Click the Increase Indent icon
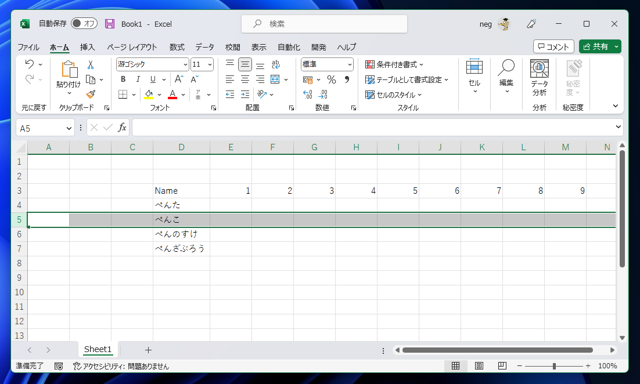 point(245,95)
